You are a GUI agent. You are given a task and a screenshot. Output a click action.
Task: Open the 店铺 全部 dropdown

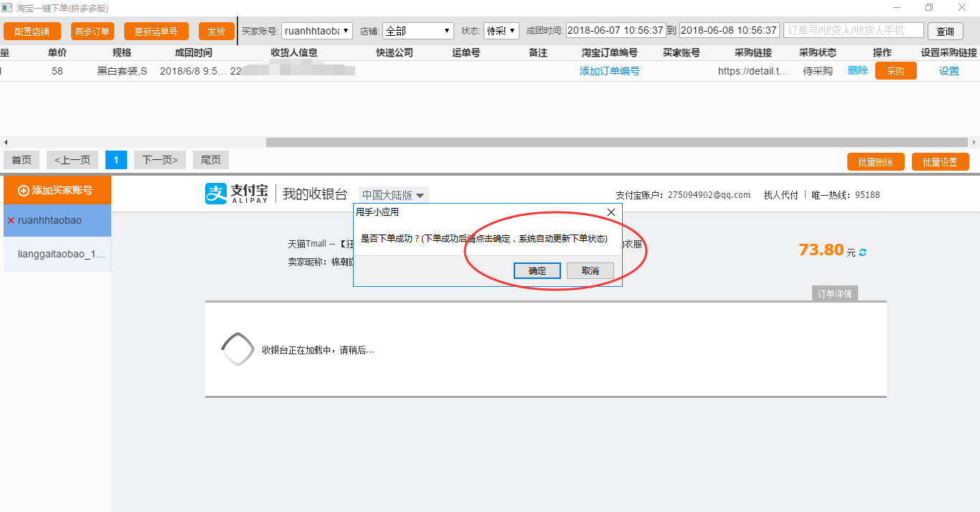pos(418,31)
